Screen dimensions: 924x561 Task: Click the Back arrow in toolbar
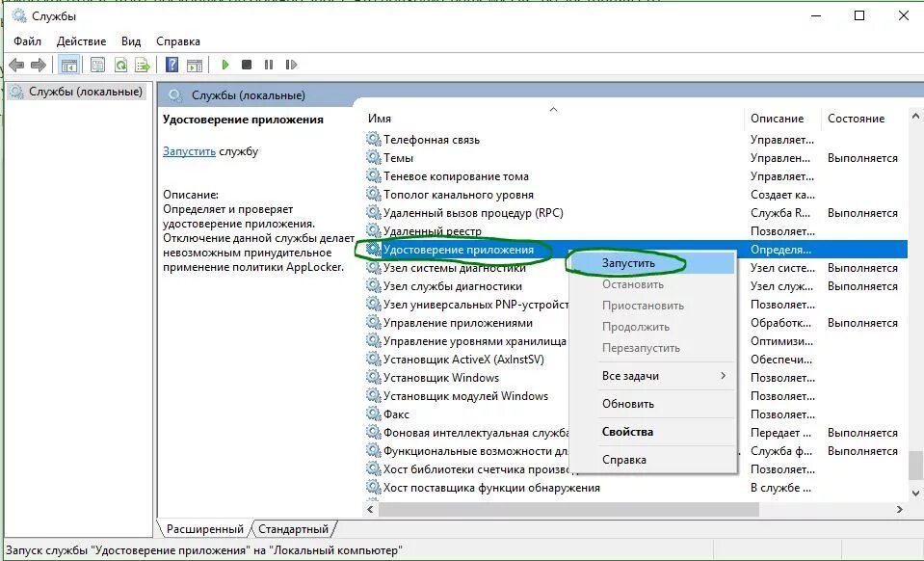pyautogui.click(x=16, y=65)
